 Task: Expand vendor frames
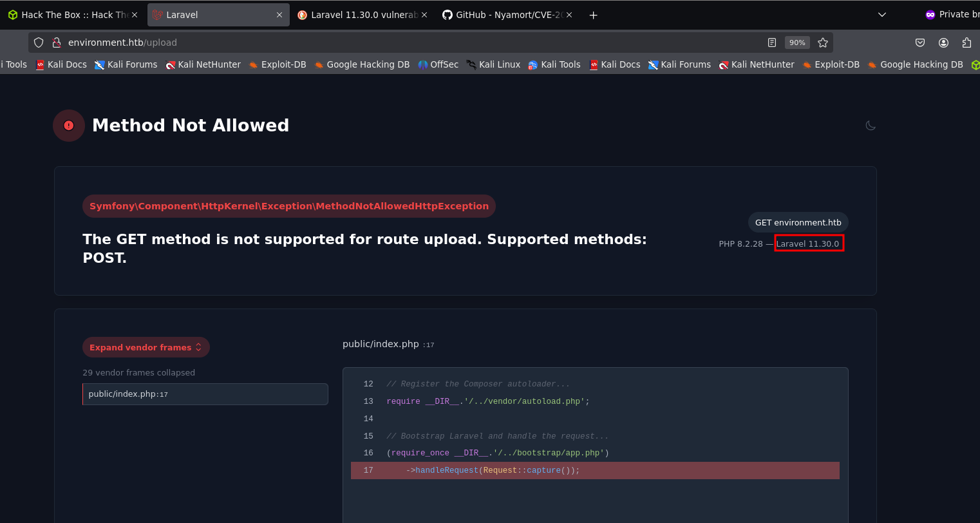(146, 347)
